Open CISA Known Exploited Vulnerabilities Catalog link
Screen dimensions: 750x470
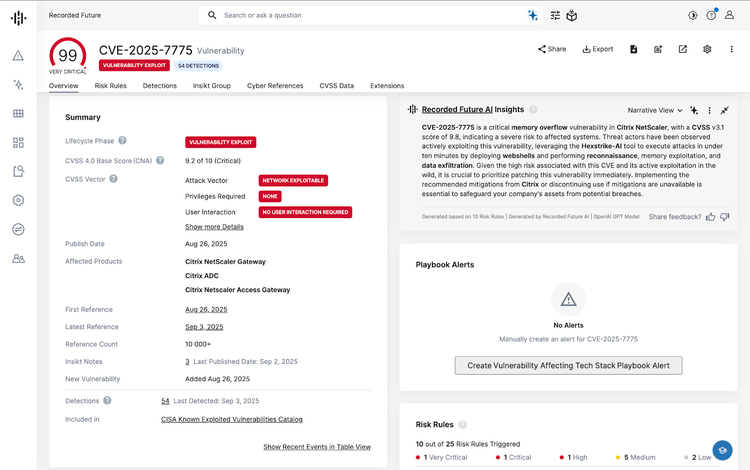click(x=231, y=419)
